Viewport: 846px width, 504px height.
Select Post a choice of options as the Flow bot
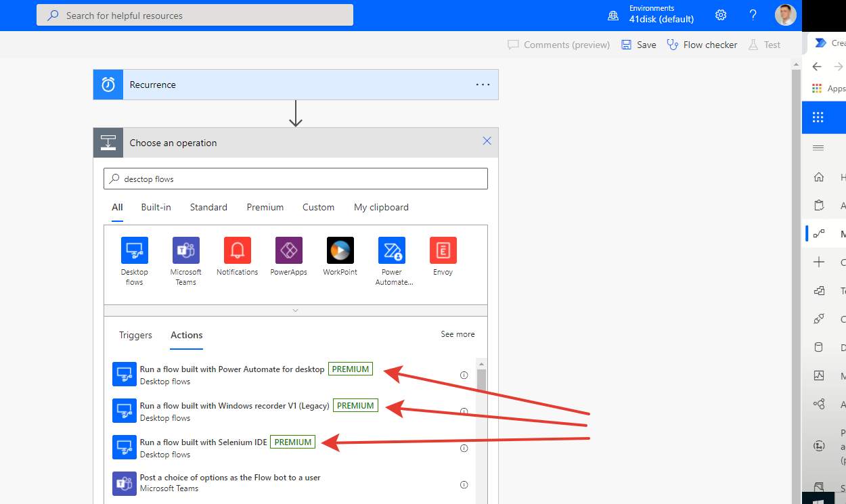pos(230,478)
